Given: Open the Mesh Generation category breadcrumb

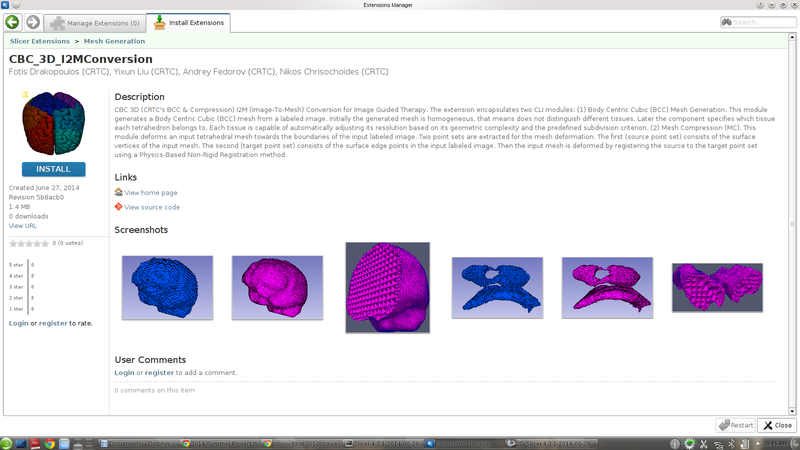Looking at the screenshot, I should pos(114,41).
